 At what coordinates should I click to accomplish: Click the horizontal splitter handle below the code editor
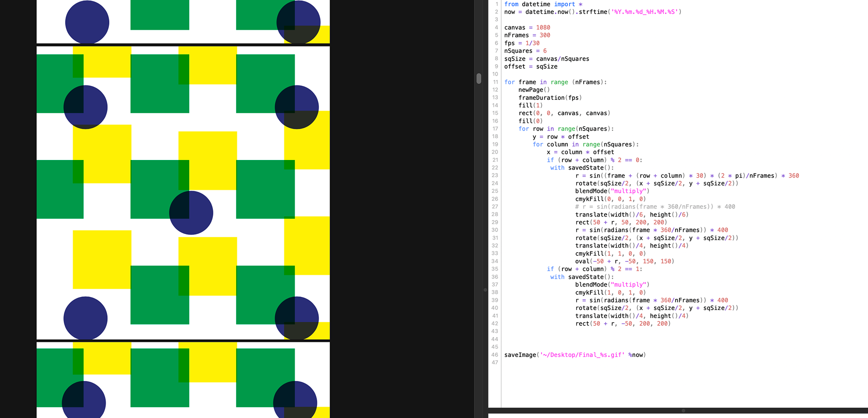(x=683, y=411)
